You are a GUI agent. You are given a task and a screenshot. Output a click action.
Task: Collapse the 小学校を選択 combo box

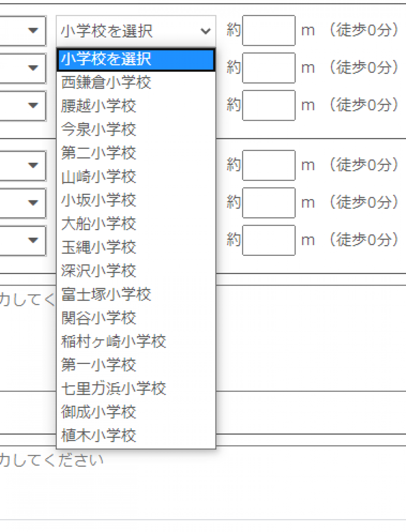tap(136, 31)
